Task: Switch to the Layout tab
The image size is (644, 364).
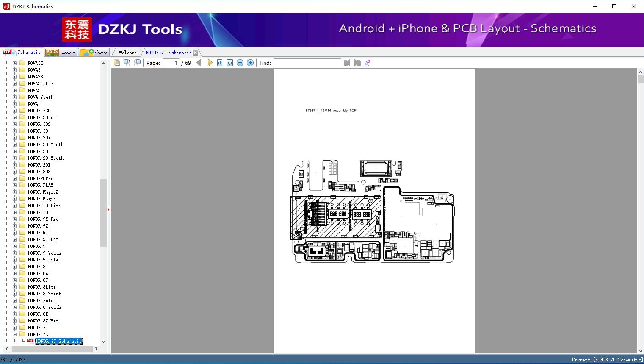Action: [61, 53]
